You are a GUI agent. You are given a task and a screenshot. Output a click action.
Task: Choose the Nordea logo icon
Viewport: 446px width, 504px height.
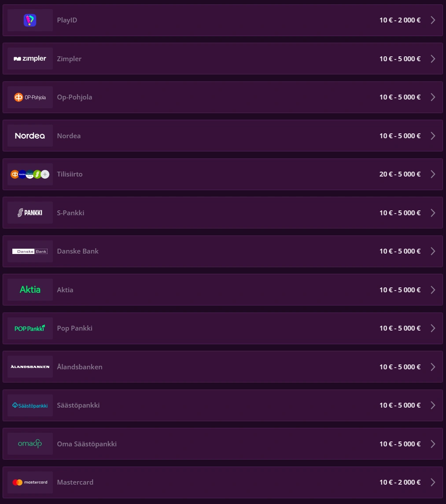(30, 136)
